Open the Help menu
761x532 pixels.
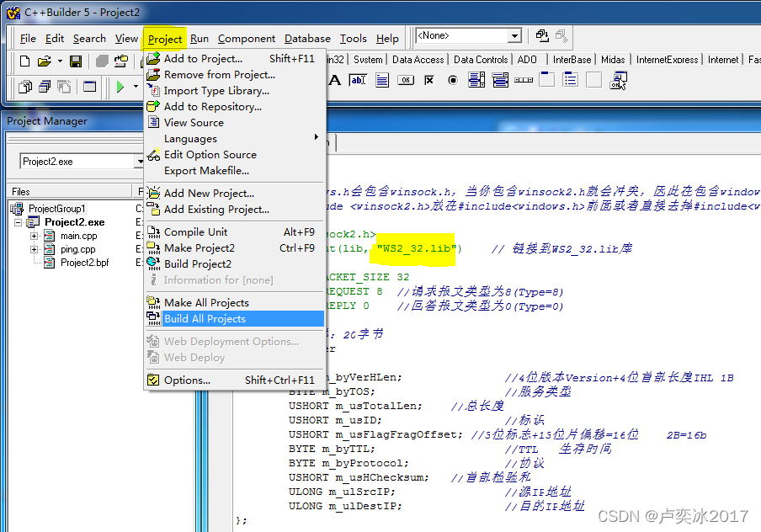pyautogui.click(x=387, y=39)
